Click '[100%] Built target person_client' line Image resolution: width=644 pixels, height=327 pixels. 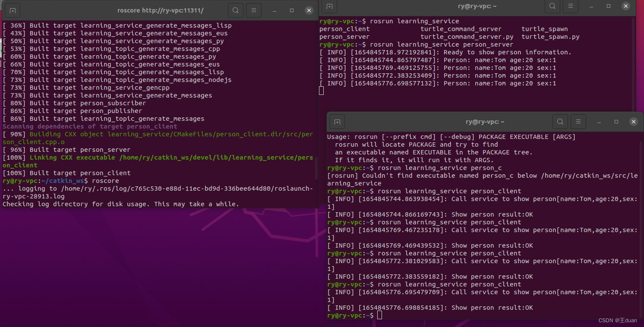(66, 173)
